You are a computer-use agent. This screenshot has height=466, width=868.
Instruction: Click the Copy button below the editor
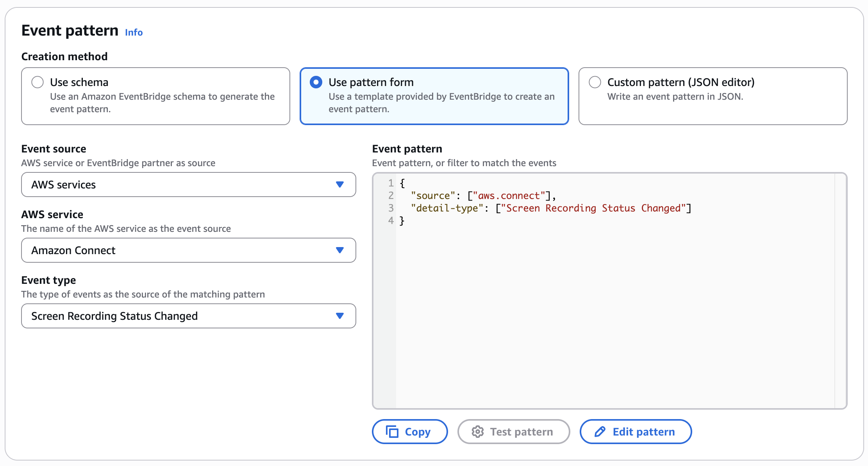click(409, 432)
